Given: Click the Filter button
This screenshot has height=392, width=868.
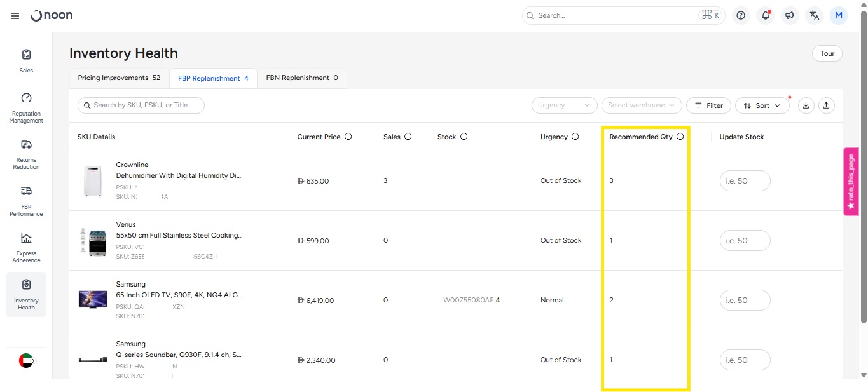Looking at the screenshot, I should (708, 105).
